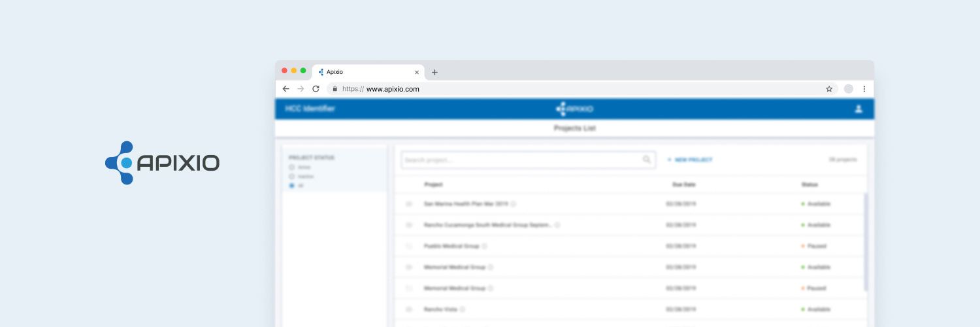
Task: Select the Apixio browser tab
Action: click(368, 73)
